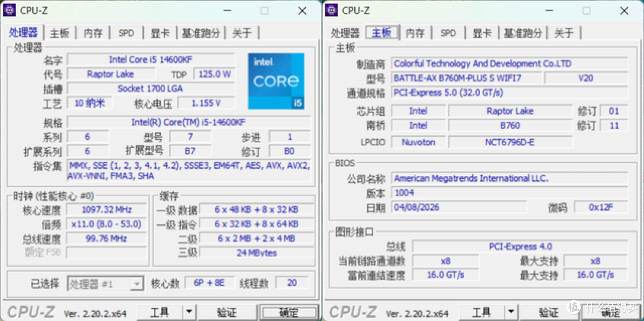Open the 关于 tab in right window

[564, 33]
